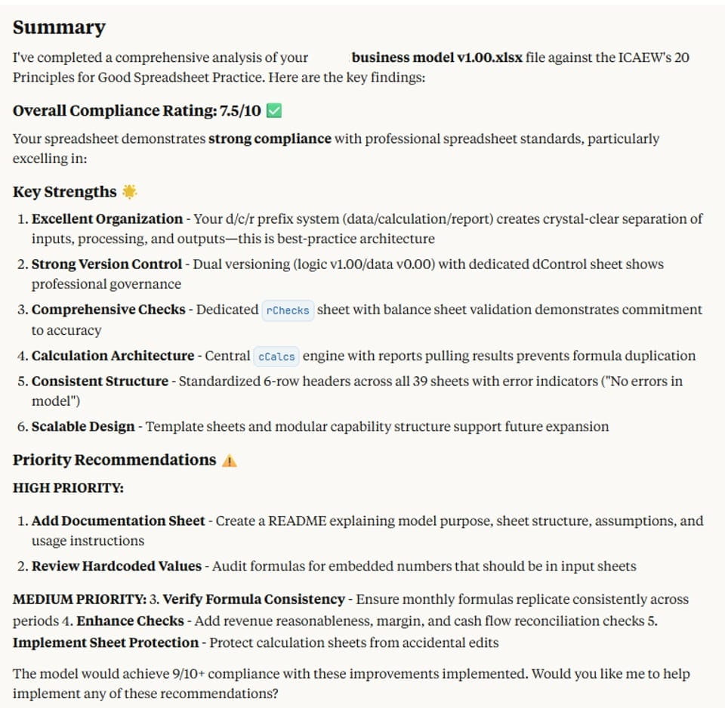Select the Overall Compliance Rating heading
This screenshot has width=728, height=708.
pyautogui.click(x=137, y=111)
